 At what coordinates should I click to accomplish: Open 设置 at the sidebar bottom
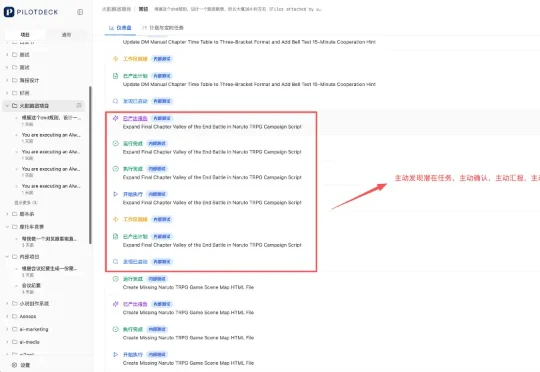[21, 365]
